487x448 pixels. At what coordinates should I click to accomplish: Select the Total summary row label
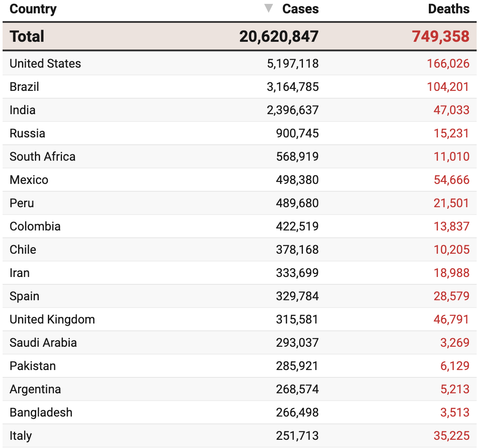coord(27,37)
